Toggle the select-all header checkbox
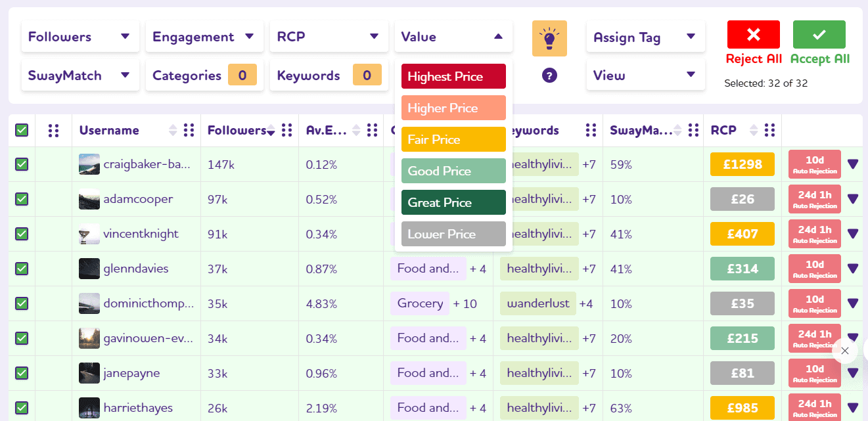This screenshot has height=421, width=868. pyautogui.click(x=22, y=130)
